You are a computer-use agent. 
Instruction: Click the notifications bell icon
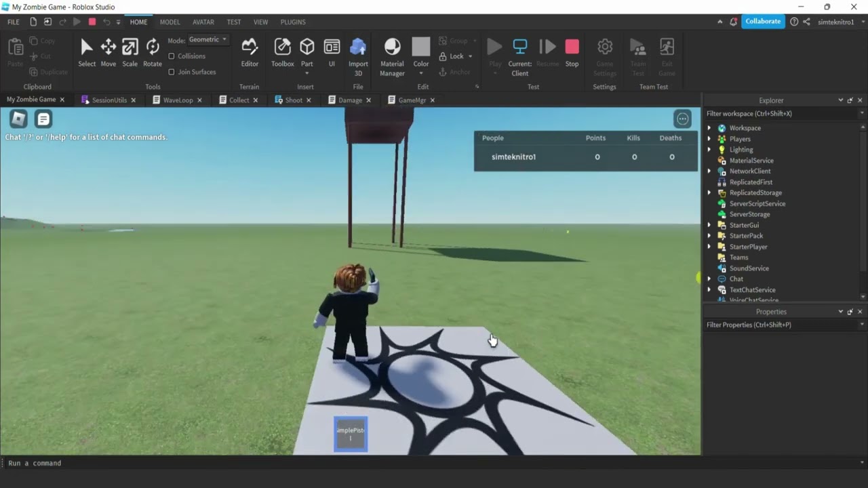tap(733, 22)
